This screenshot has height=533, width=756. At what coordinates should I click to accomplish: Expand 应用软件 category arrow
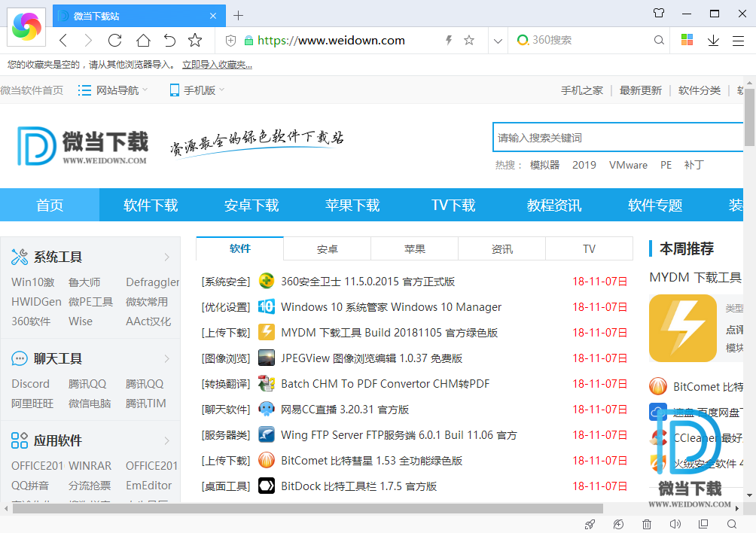(167, 440)
